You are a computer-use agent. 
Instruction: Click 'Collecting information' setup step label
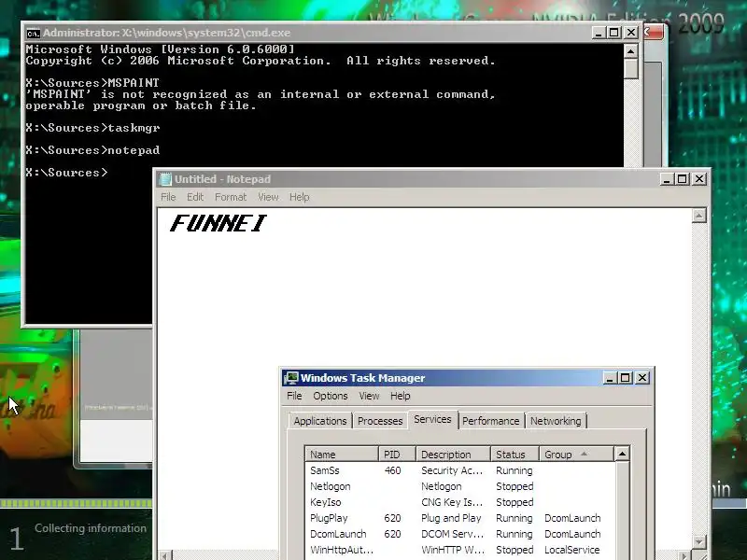91,528
